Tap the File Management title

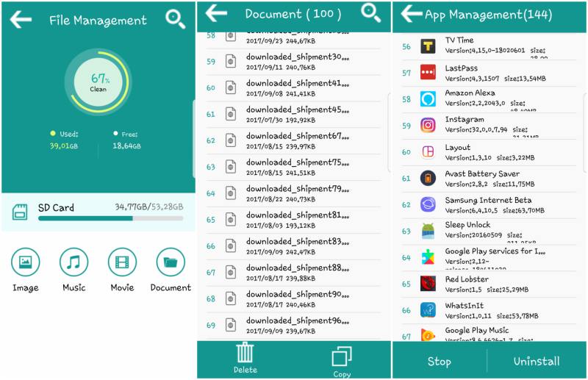pyautogui.click(x=98, y=20)
